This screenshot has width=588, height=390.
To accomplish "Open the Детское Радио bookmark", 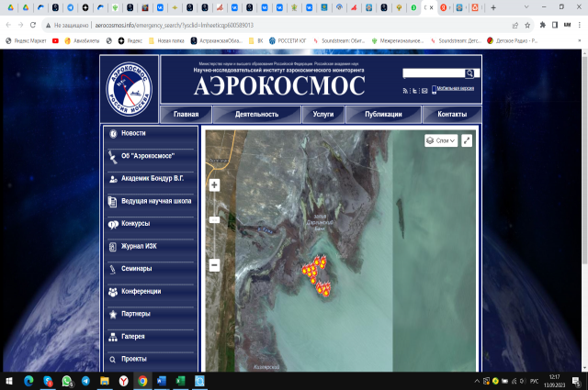I will click(x=513, y=41).
